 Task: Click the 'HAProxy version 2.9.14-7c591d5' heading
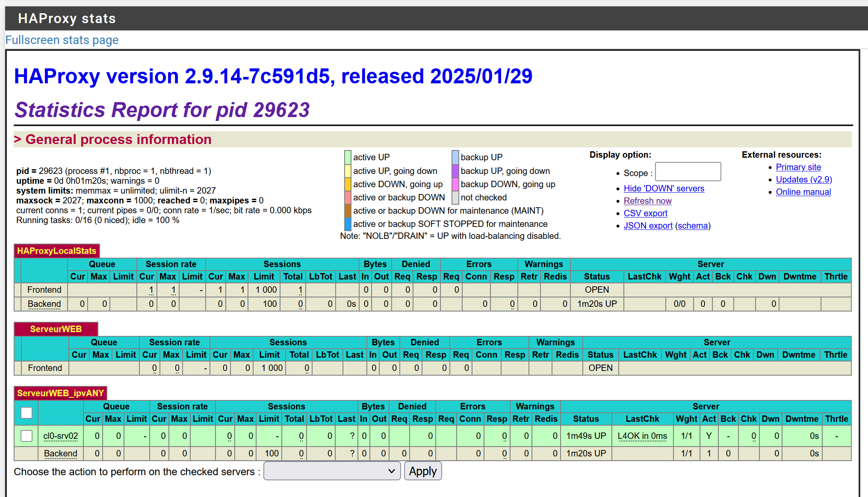pos(273,76)
